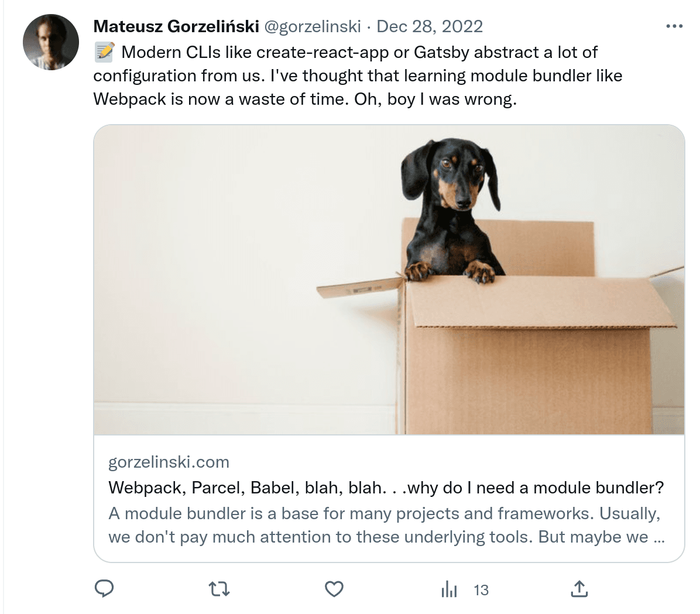
Task: Click the Mateusz Gorzeliński display name
Action: tap(176, 26)
